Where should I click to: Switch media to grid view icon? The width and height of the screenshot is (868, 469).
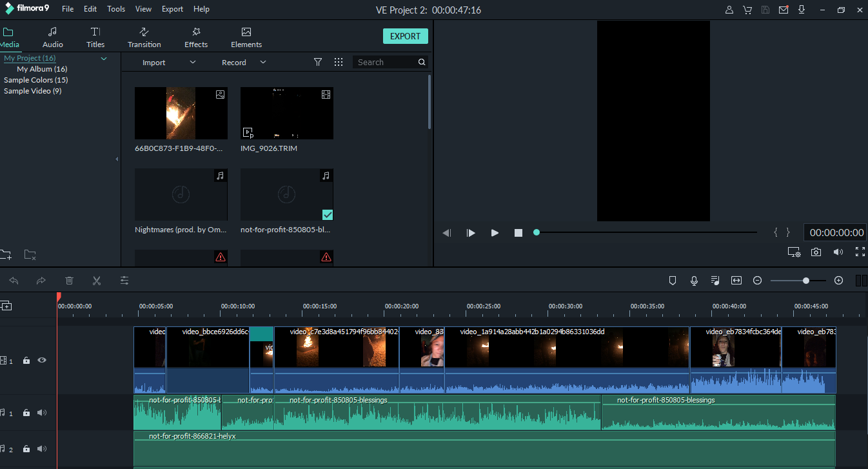tap(339, 63)
